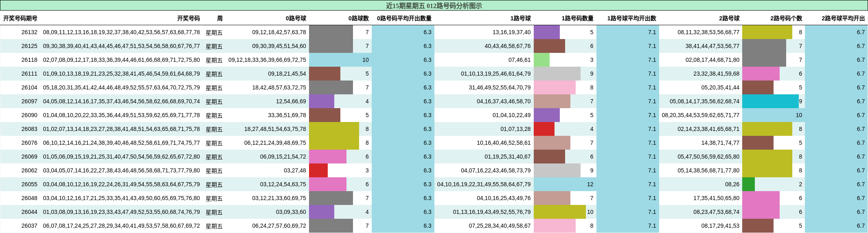This screenshot has width=868, height=233.
Task: Click 1路号球 cell 13,16,19,37,40
Action: coord(512,32)
